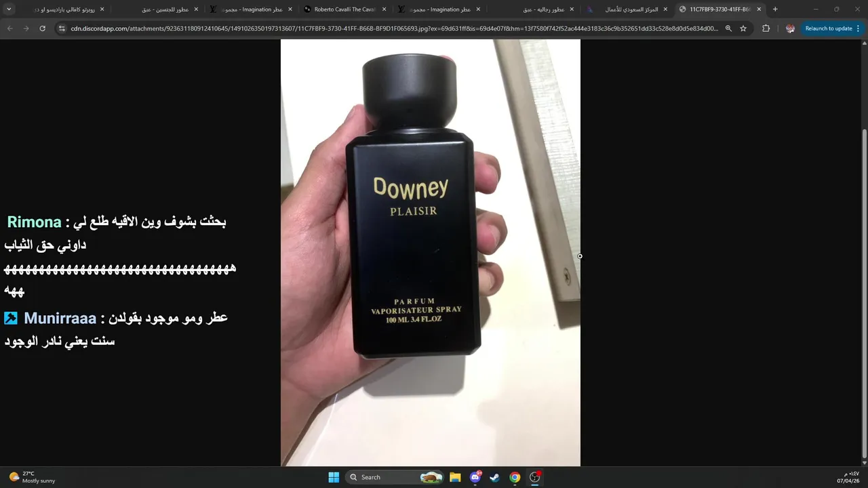Close the عطور رجاليه tab

[572, 9]
